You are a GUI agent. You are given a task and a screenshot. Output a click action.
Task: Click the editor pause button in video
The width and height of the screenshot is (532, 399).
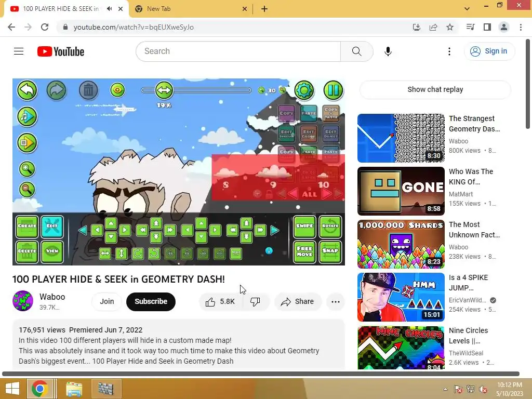click(x=333, y=90)
